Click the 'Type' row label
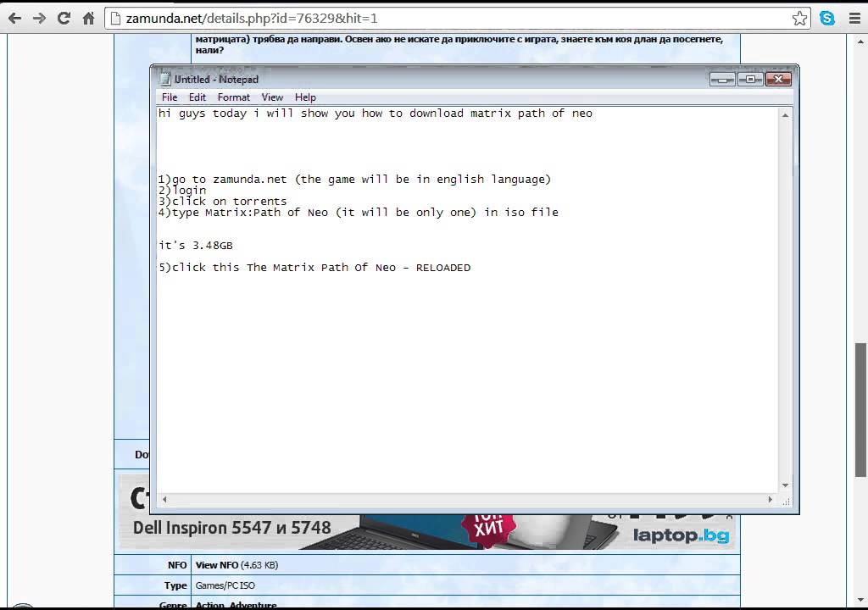This screenshot has height=610, width=868. [175, 585]
